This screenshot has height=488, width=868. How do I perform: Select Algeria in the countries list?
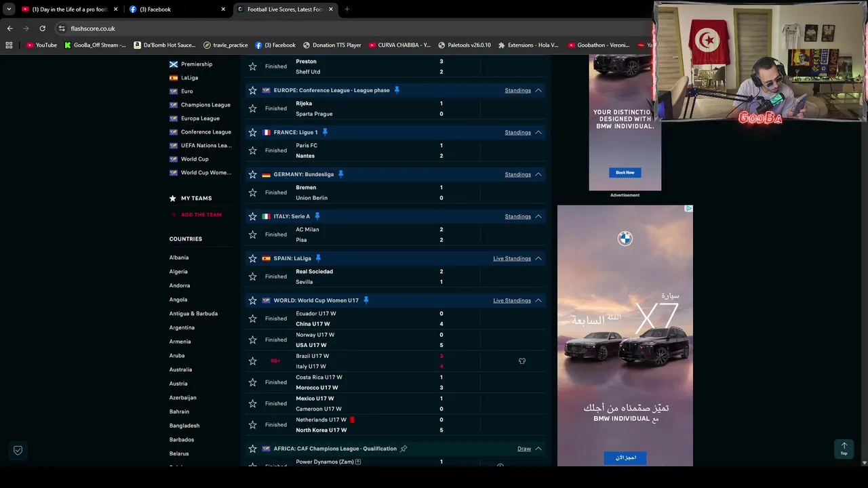tap(178, 272)
